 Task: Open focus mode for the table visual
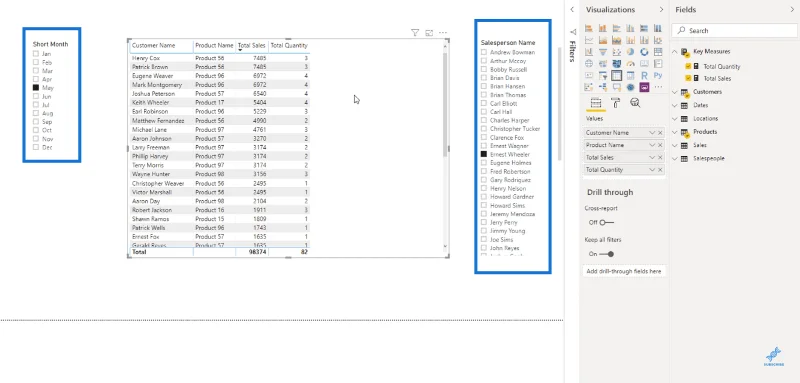point(429,33)
